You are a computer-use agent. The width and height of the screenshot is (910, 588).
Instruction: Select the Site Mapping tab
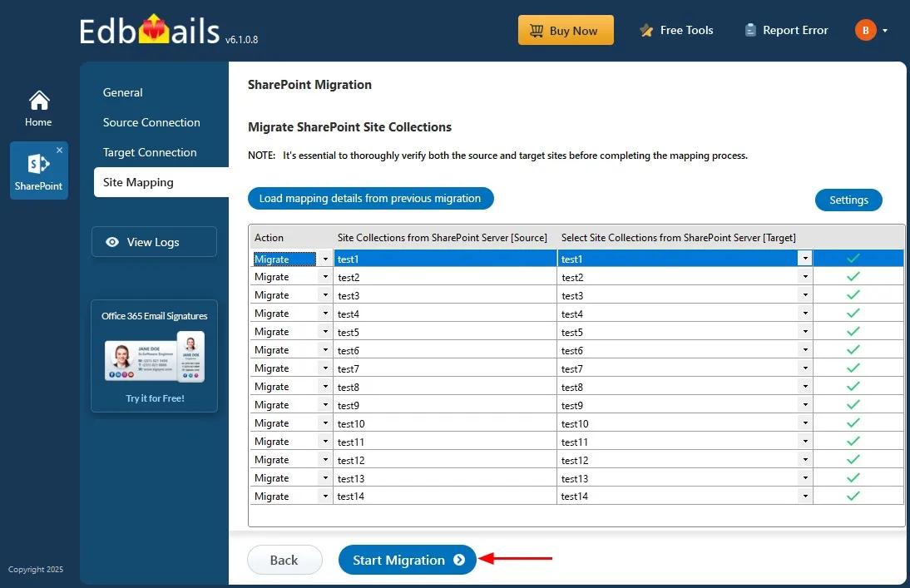point(161,182)
